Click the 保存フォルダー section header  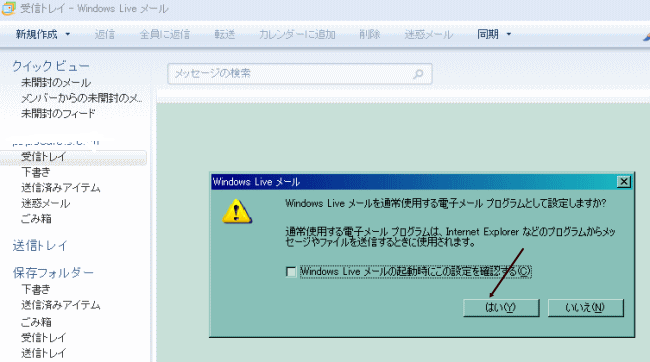(x=53, y=272)
